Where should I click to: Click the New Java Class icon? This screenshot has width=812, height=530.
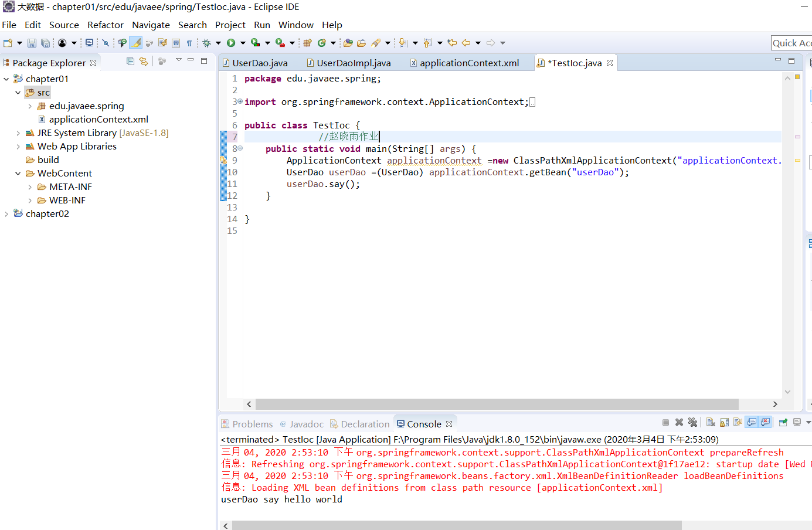pyautogui.click(x=321, y=43)
